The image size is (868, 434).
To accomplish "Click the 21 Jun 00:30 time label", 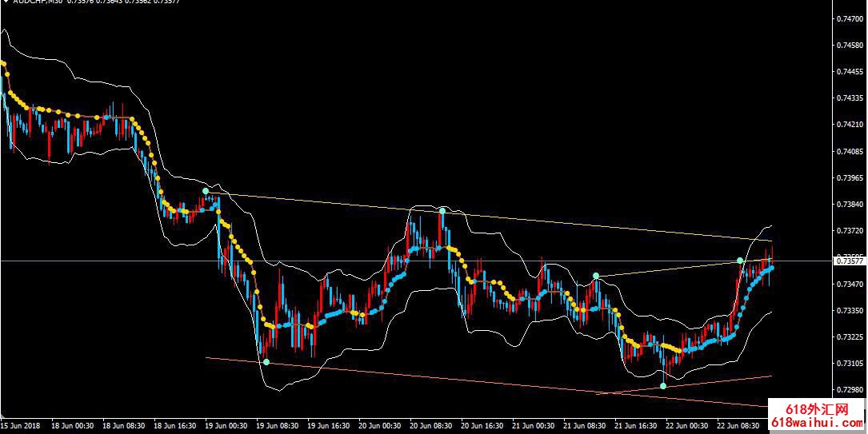I will tap(534, 426).
